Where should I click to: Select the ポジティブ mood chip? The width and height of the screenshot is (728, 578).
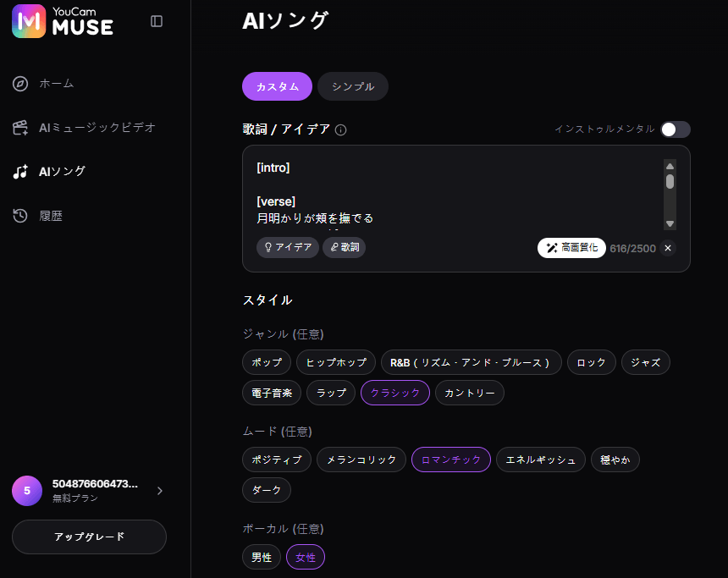pyautogui.click(x=277, y=460)
